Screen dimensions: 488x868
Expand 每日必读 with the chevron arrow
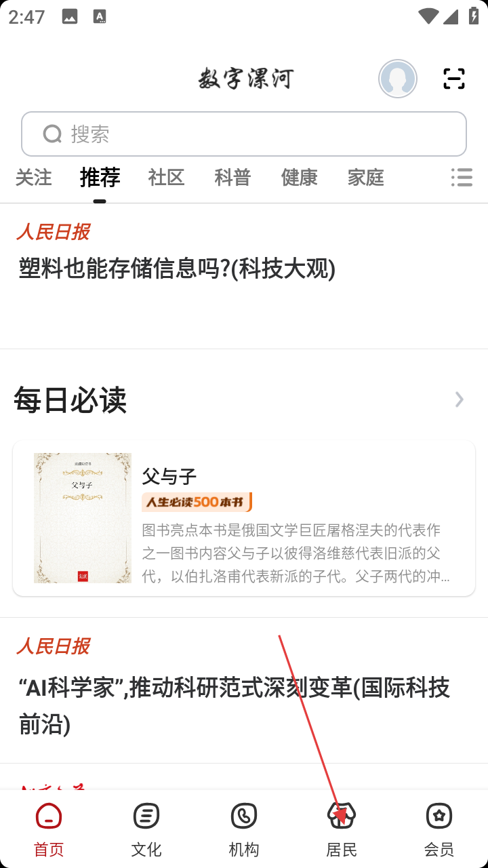460,399
